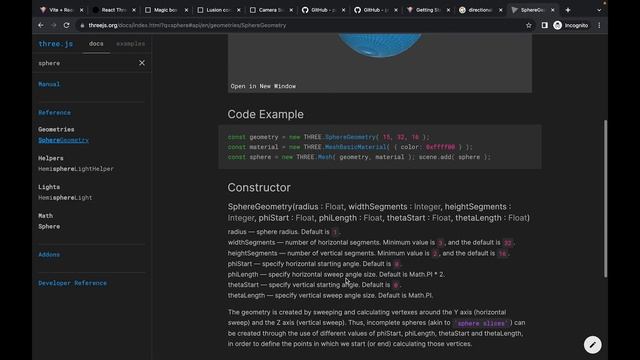Open the Reference section link
This screenshot has width=640, height=360.
[x=54, y=113]
